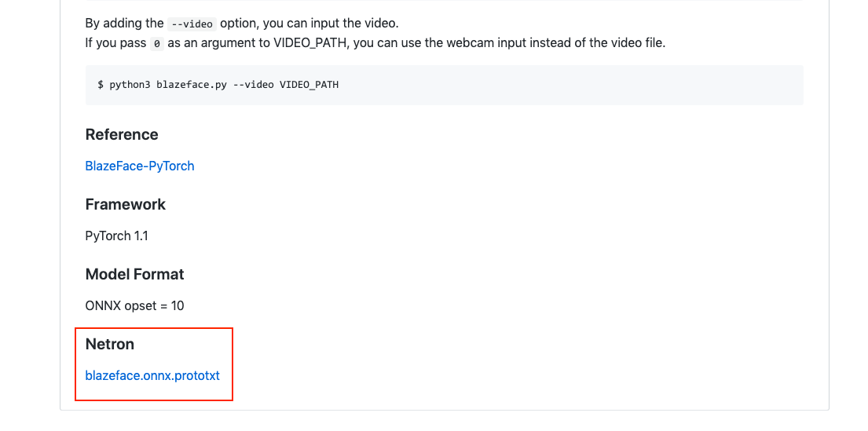
Task: Click the Framework heading
Action: click(x=125, y=204)
